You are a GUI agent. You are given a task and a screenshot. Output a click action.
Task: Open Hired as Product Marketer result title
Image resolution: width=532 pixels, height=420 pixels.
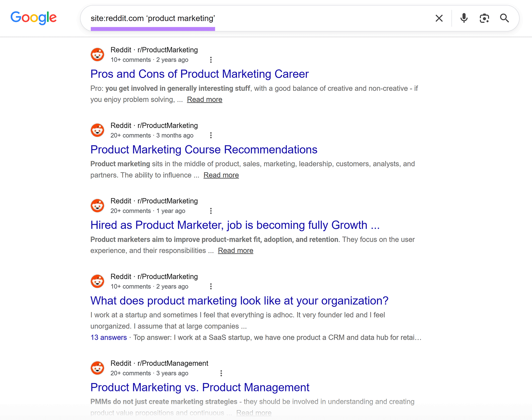click(235, 225)
